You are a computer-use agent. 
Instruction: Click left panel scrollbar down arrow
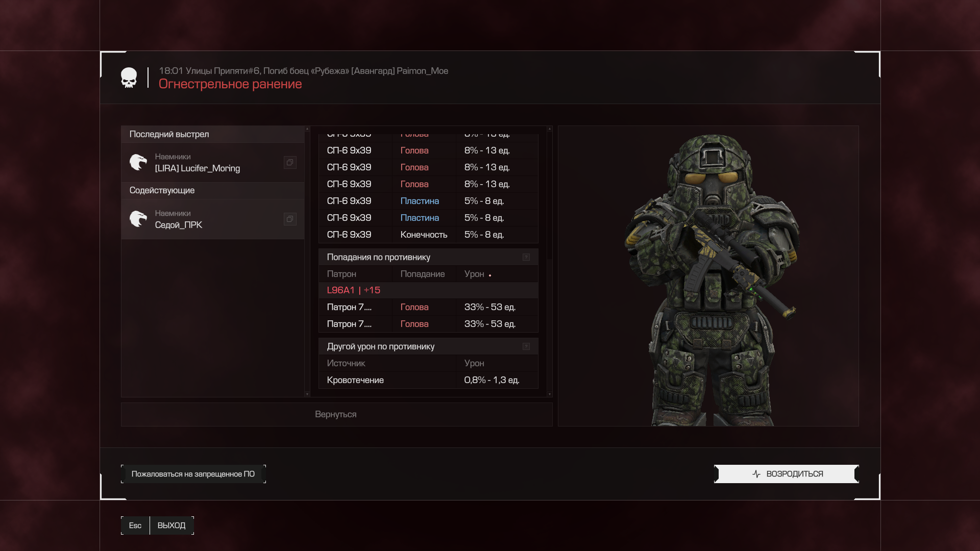coord(307,394)
